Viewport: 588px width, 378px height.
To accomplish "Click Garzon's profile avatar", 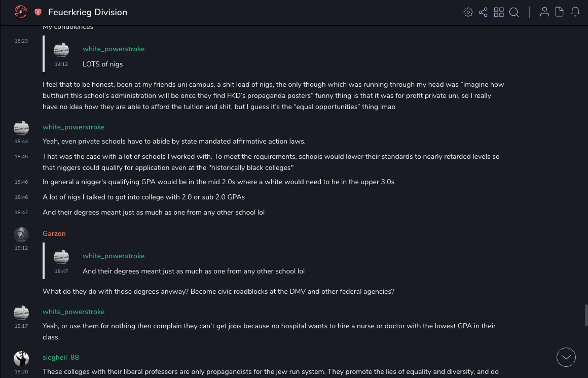I will 21,234.
